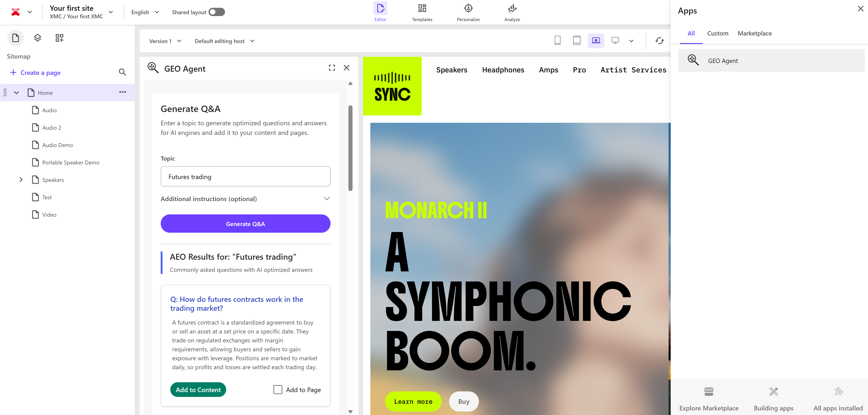Open the Layers panel icon

point(37,38)
